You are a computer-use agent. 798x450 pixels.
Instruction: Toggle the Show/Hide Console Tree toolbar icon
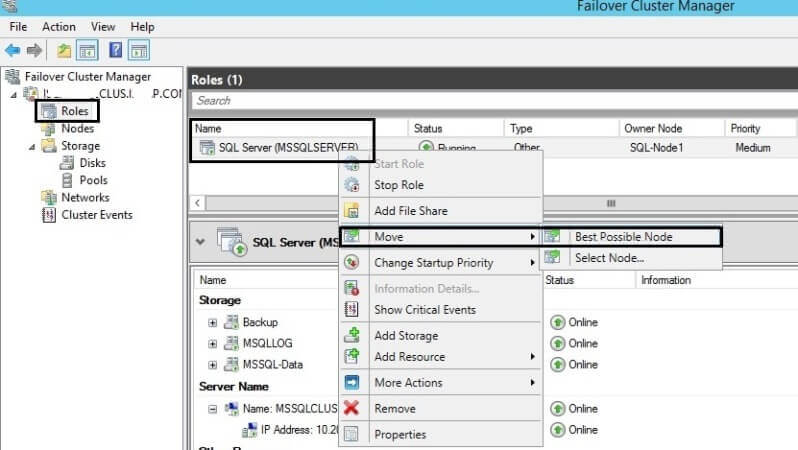(x=87, y=50)
